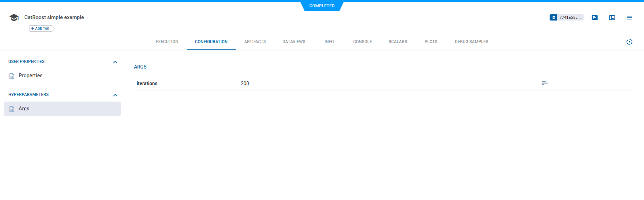Toggle the auto-refresh icon beside the tabs
Image resolution: width=644 pixels, height=200 pixels.
click(629, 42)
